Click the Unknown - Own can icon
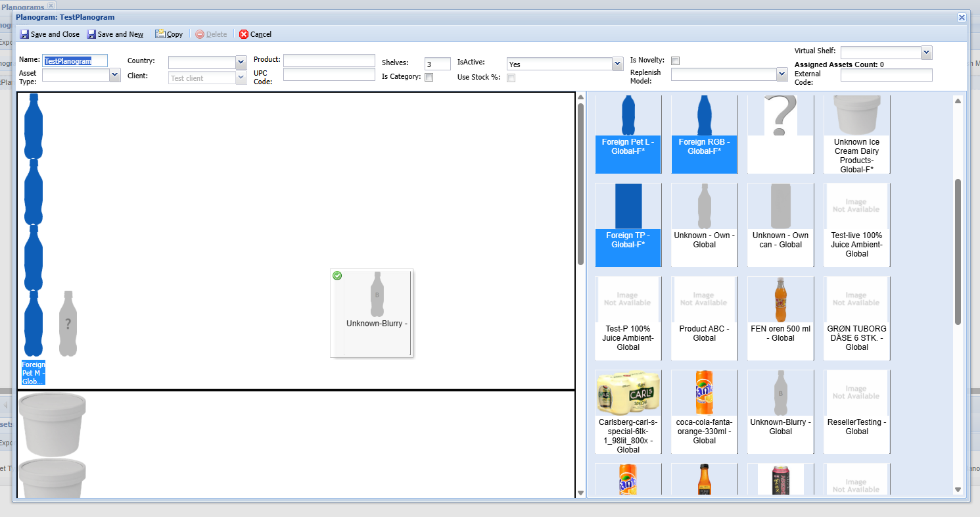 click(780, 207)
